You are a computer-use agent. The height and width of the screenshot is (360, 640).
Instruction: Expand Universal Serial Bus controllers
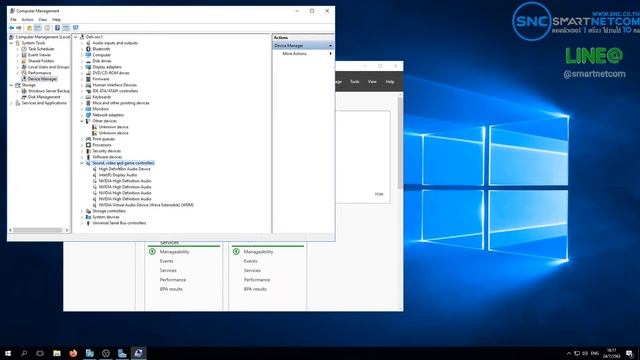point(82,223)
